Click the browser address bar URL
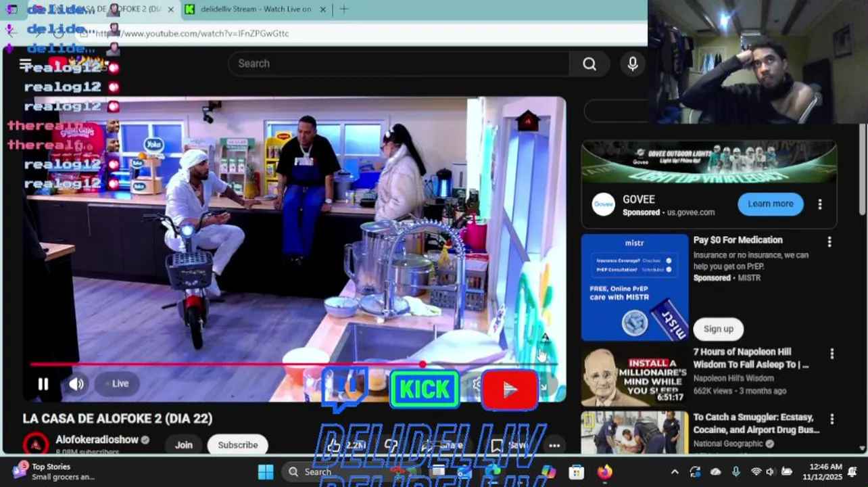The width and height of the screenshot is (868, 487). coord(193,33)
